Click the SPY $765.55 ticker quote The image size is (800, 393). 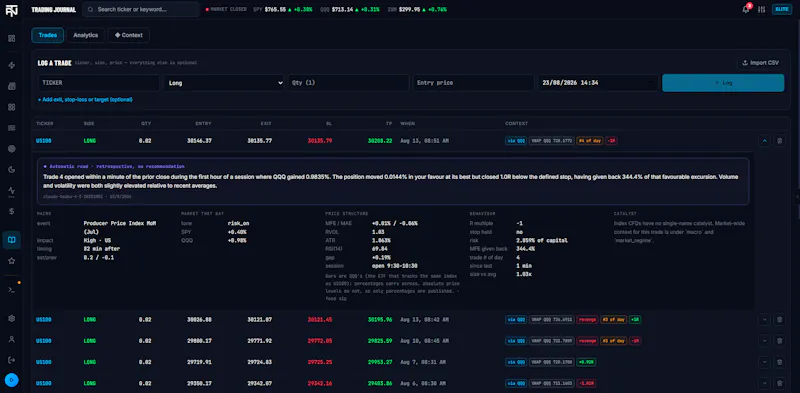[x=283, y=9]
